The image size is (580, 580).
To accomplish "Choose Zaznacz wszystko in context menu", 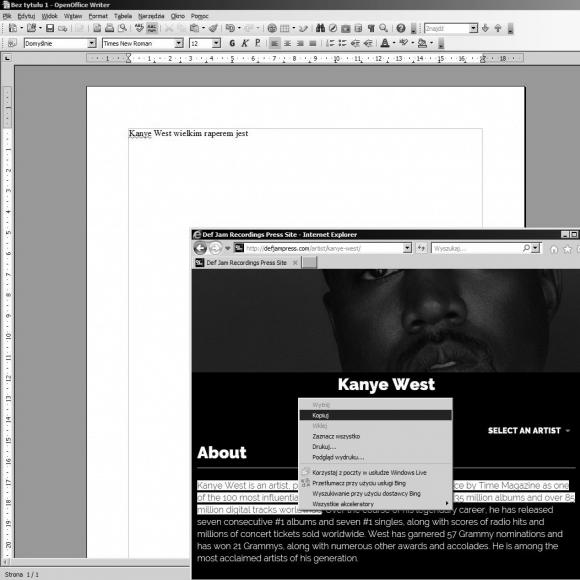I will [375, 436].
